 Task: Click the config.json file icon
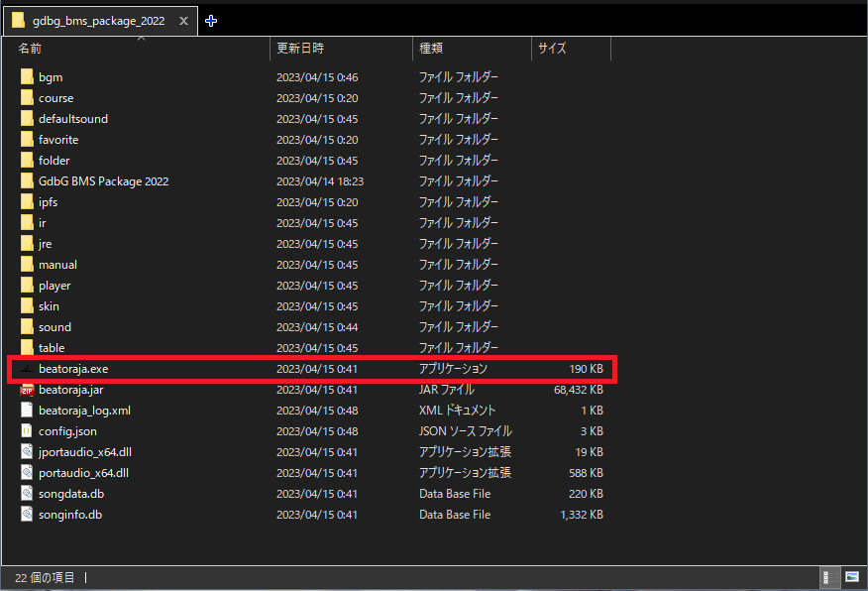(27, 431)
